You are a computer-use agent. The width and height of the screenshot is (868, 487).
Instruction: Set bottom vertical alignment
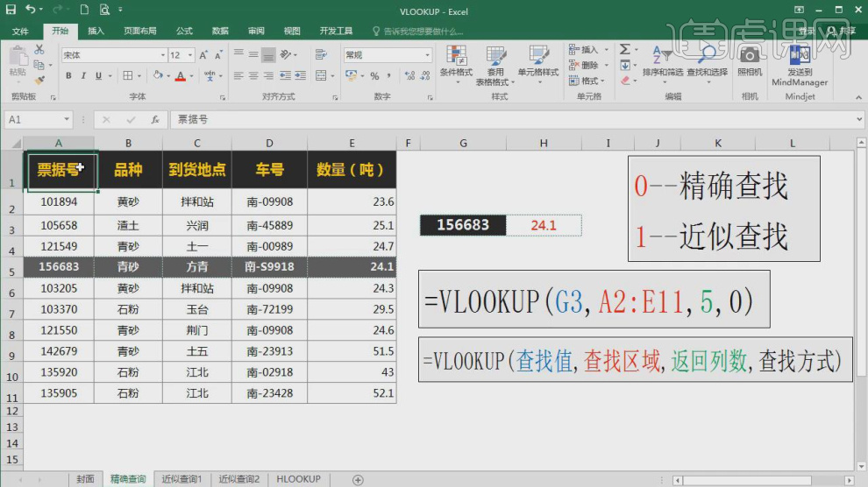click(268, 54)
